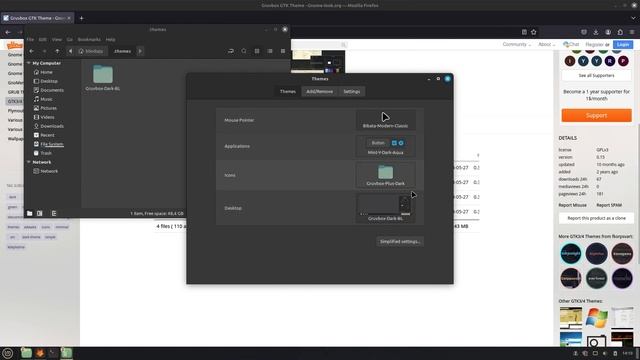Viewport: 640px width, 360px height.
Task: Show tree view icon in the file manager status bar
Action: [x=40, y=213]
